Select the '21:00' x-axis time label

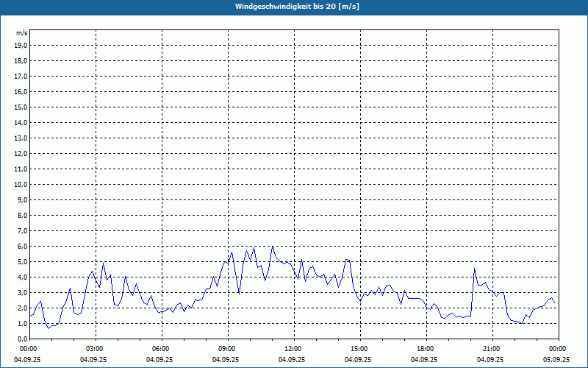click(492, 349)
